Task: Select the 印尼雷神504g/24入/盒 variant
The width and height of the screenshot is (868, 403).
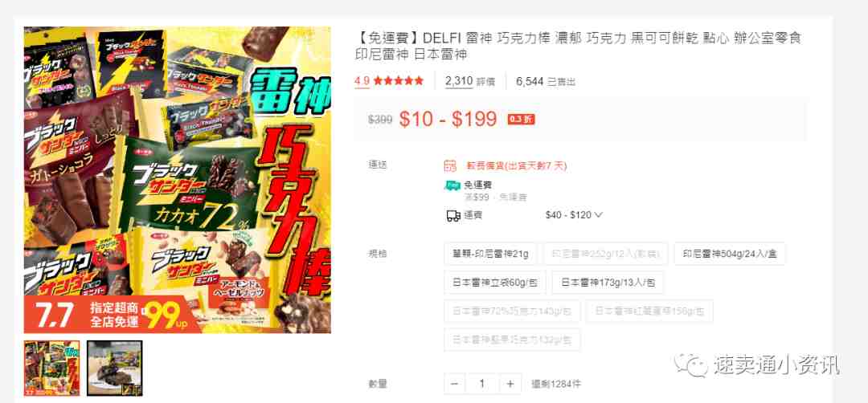Action: 729,254
